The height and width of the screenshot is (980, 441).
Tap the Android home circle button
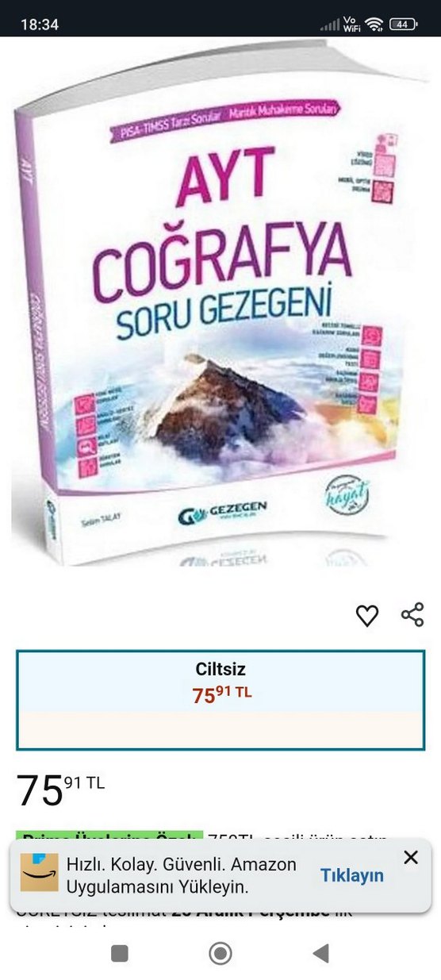[x=220, y=953]
